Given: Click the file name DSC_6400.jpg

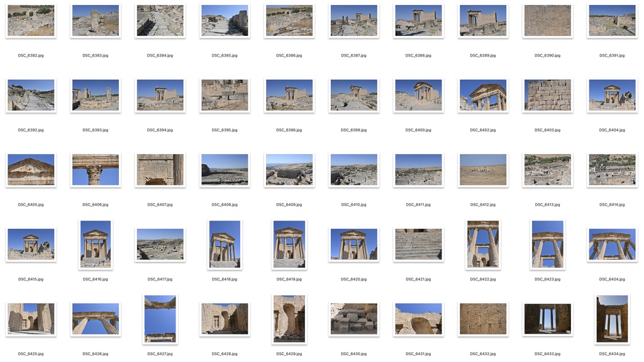Looking at the screenshot, I should click(418, 130).
